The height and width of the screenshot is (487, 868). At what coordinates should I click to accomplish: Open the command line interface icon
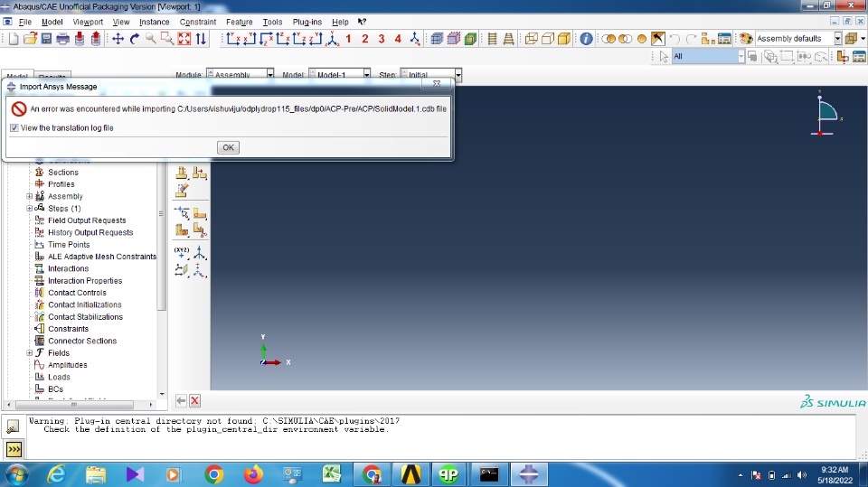14,449
